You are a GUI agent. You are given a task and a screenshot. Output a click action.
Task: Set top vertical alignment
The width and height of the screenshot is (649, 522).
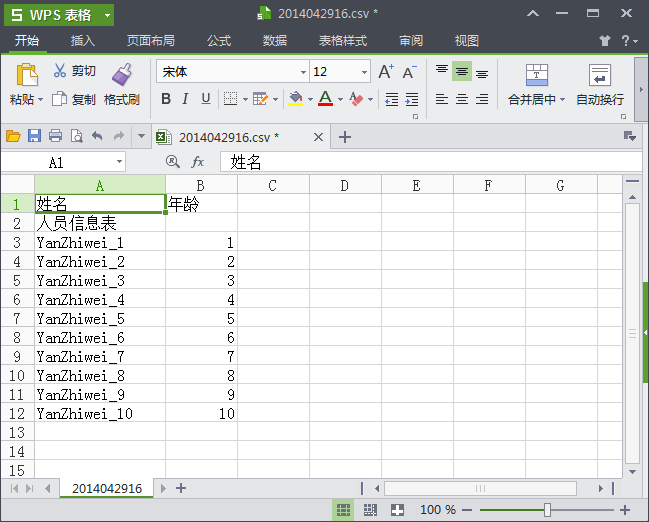[442, 71]
